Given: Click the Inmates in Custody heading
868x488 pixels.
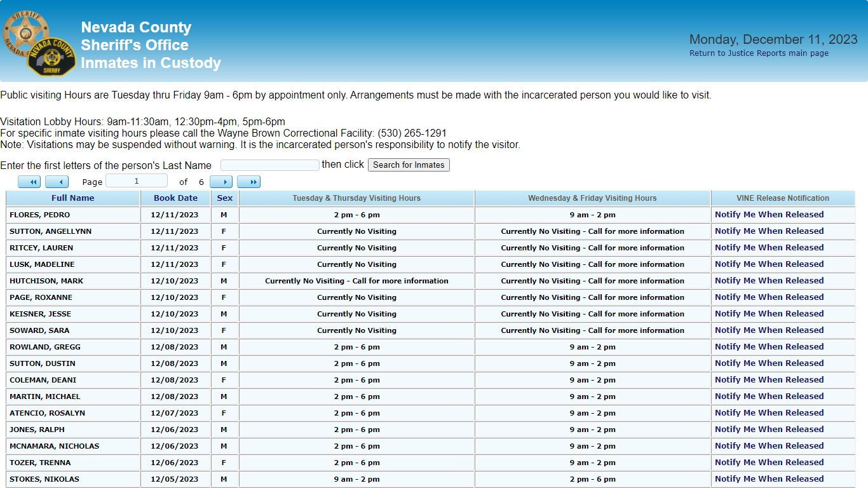Looking at the screenshot, I should (x=151, y=63).
